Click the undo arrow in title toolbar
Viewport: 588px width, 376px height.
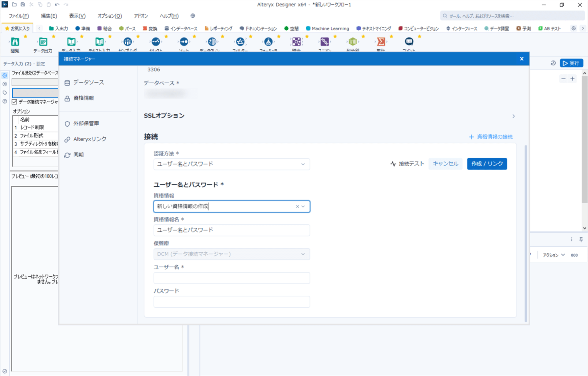(57, 5)
